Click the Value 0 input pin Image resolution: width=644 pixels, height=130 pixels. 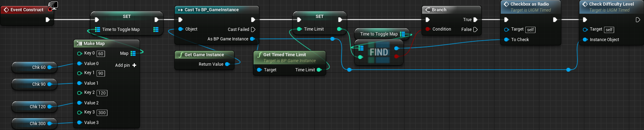pos(79,63)
